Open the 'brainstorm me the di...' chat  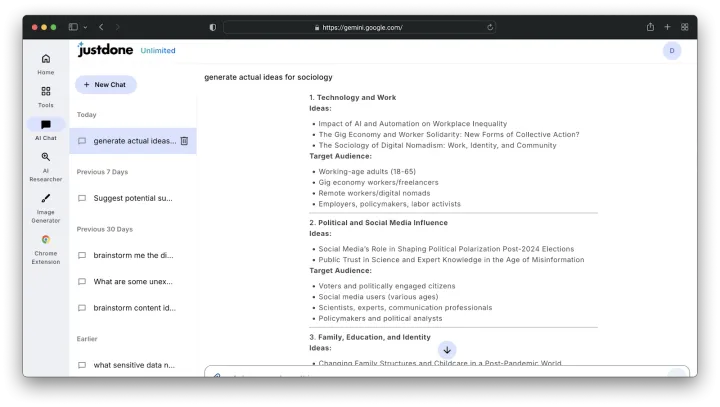pos(133,255)
